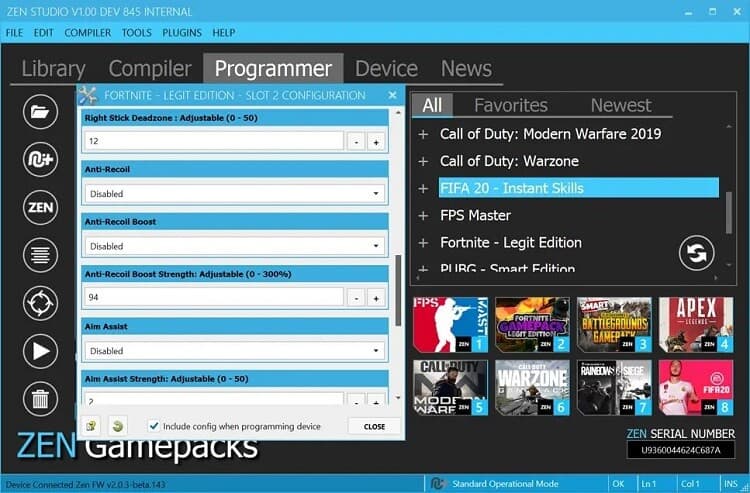Decrease Anti-Recoil Boost Strength with minus
Viewport: 750px width, 493px height.
pos(356,298)
